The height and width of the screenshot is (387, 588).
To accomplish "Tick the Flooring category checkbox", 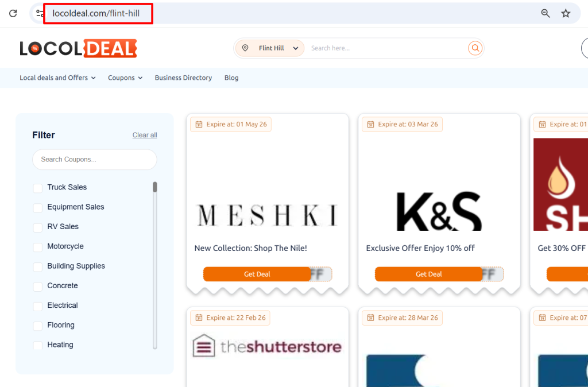I will [38, 326].
